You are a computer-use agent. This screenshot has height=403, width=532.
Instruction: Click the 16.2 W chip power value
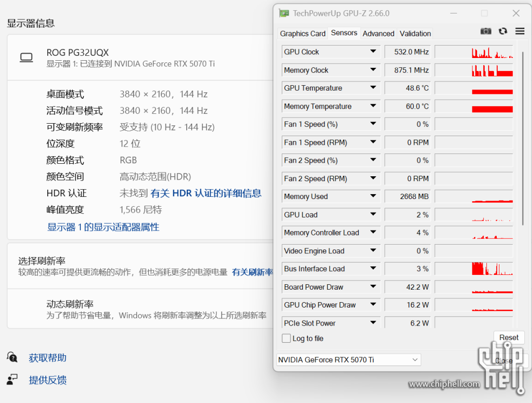(408, 305)
